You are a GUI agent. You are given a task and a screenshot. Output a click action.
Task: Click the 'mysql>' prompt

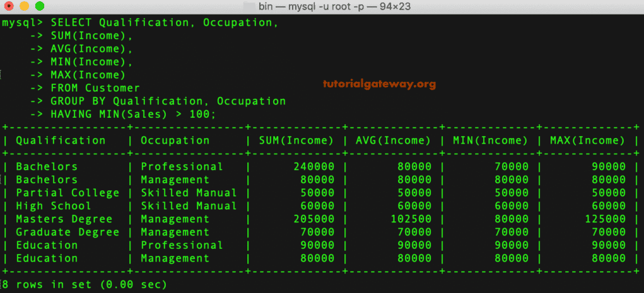click(23, 23)
